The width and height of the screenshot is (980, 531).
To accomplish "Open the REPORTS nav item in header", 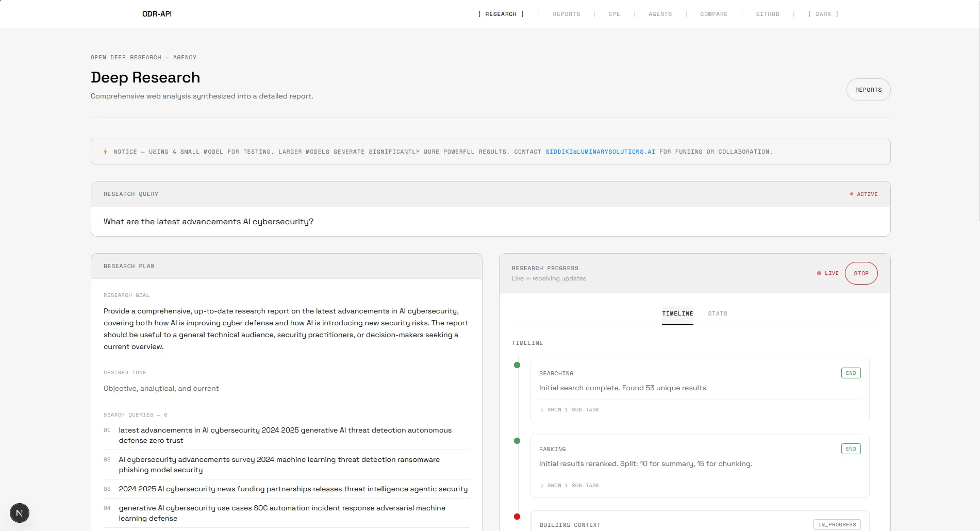I will [x=567, y=14].
